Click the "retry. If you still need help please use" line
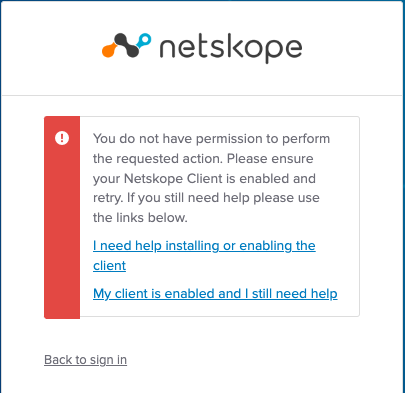405x393 pixels. [x=206, y=198]
